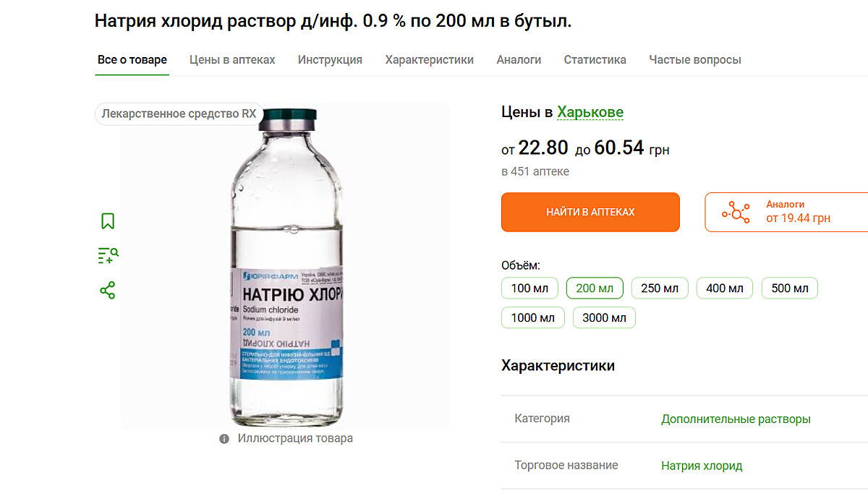Image resolution: width=868 pixels, height=496 pixels.
Task: Open the city selector Харькове
Action: (x=590, y=112)
